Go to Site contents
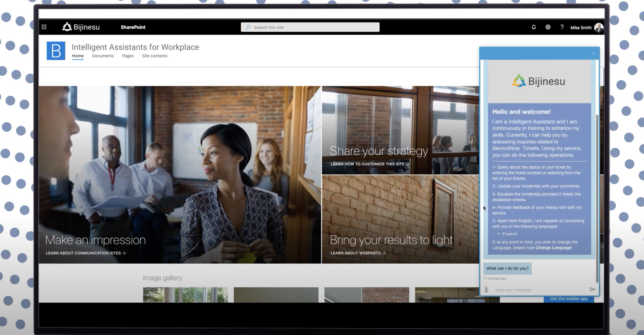 pos(155,56)
